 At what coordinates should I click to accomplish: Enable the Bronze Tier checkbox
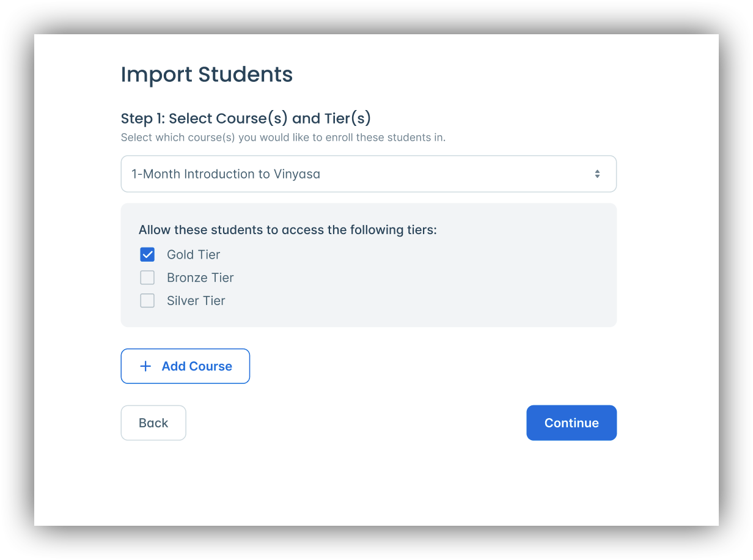[147, 278]
